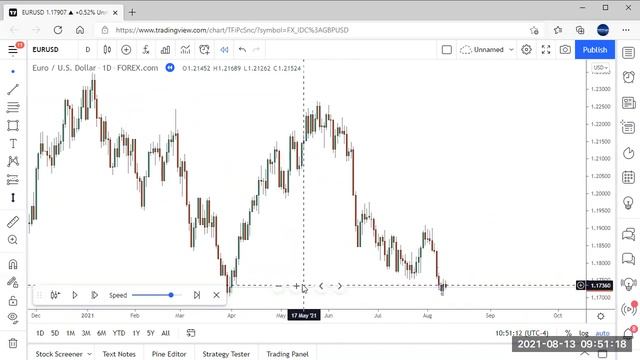Select the 6M date range
Screen dimensions: 640x360
pyautogui.click(x=101, y=333)
